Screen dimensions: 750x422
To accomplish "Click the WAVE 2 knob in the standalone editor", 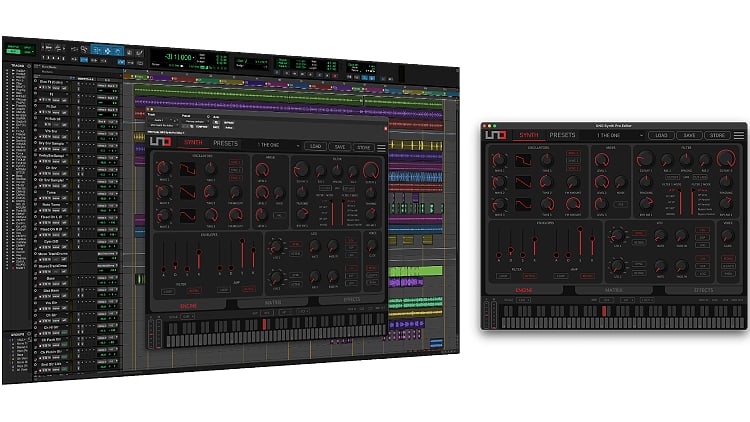I will pyautogui.click(x=499, y=182).
